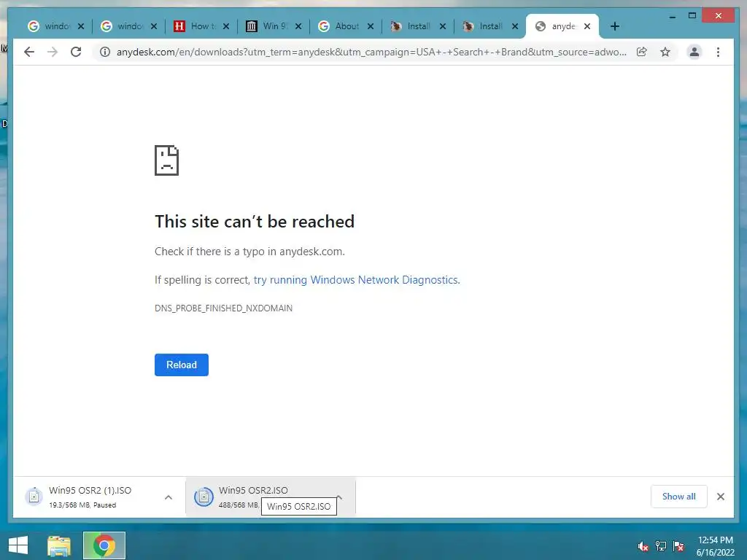
Task: Click the muted volume tray icon
Action: pos(643,546)
